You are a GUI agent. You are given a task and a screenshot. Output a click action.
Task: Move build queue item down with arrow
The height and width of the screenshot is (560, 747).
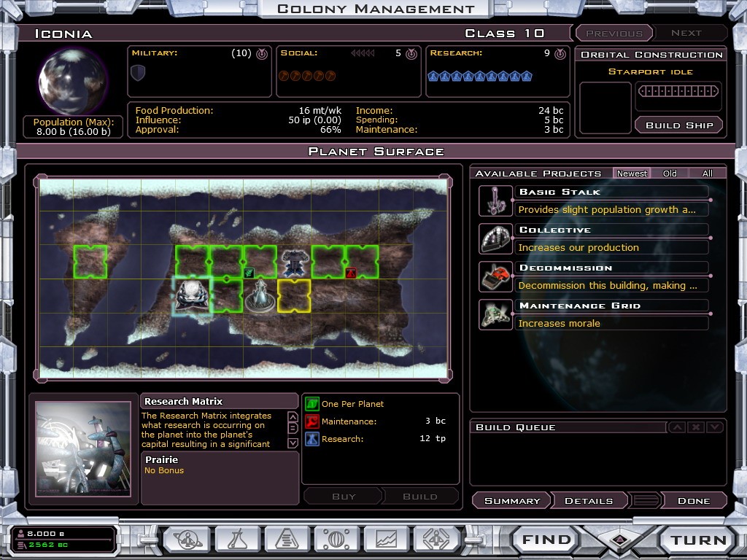point(715,427)
